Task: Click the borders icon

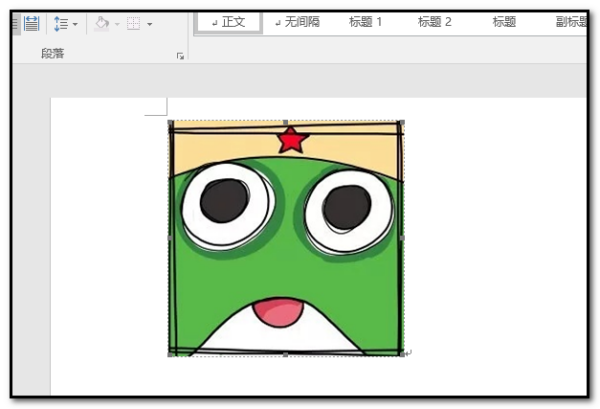Action: (134, 24)
